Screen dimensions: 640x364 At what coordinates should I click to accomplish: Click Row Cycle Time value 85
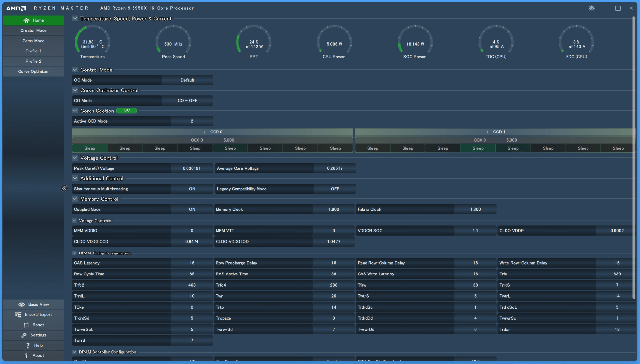pos(192,274)
